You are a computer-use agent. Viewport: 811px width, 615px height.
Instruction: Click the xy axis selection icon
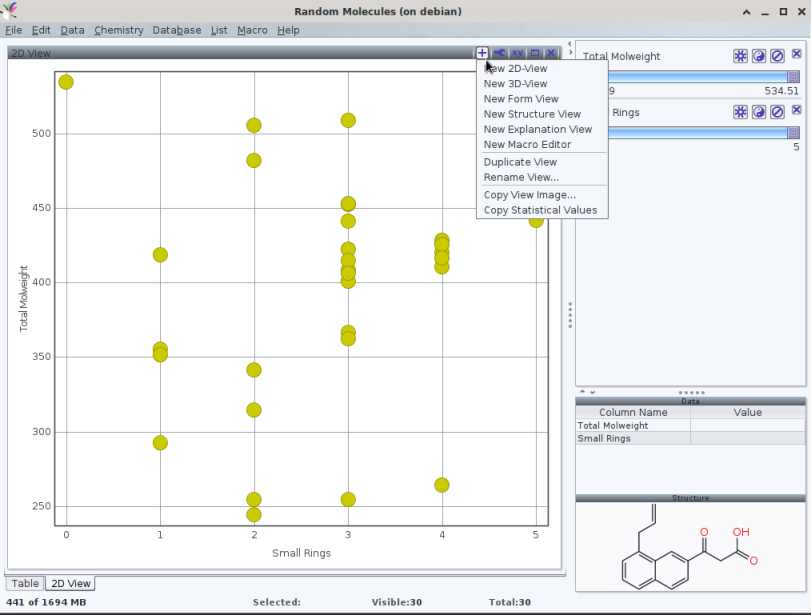pyautogui.click(x=517, y=53)
